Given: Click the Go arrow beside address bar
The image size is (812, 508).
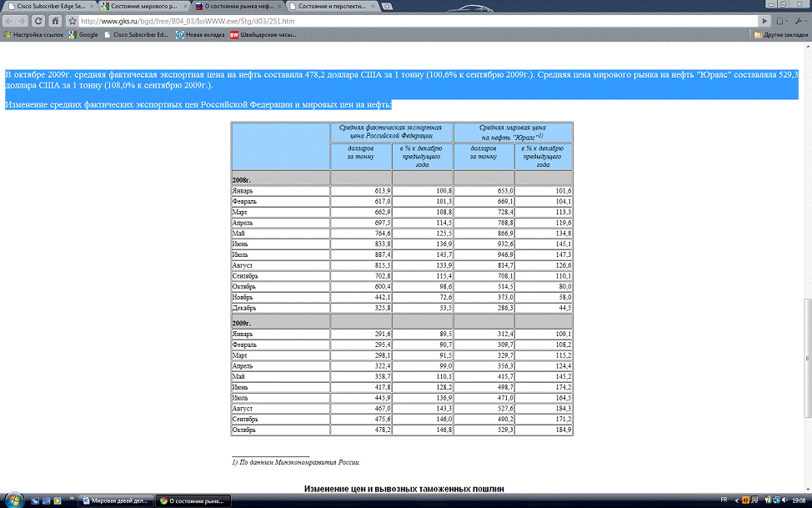Looking at the screenshot, I should click(765, 20).
